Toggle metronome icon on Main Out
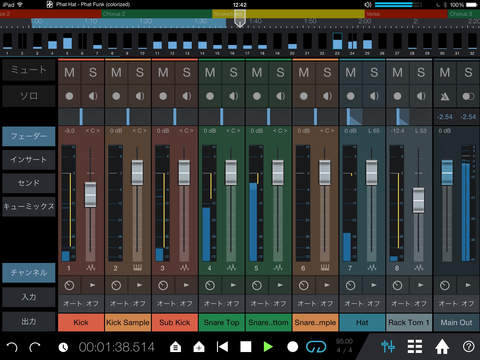Viewport: 480px width, 360px height. 445,96
